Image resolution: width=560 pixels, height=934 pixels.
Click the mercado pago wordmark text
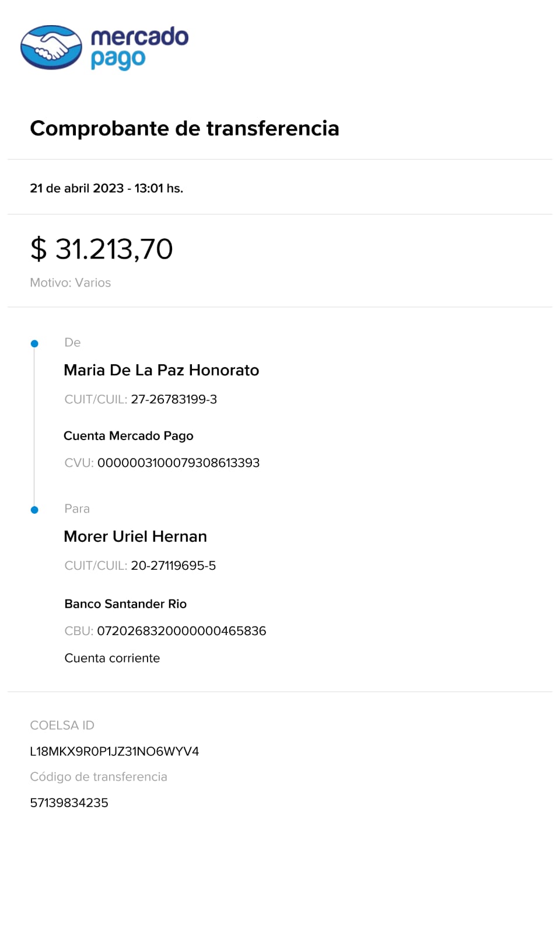pos(139,47)
